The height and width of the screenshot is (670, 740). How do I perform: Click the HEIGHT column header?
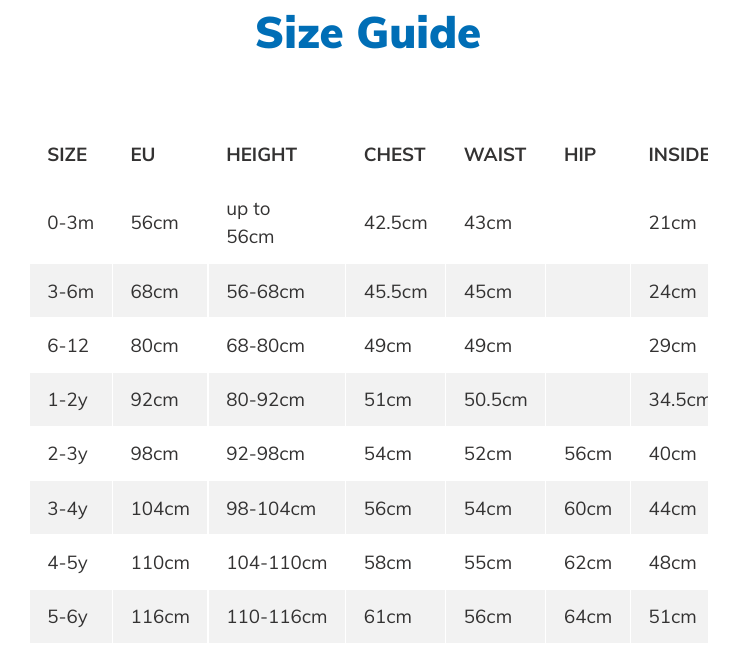pyautogui.click(x=261, y=155)
